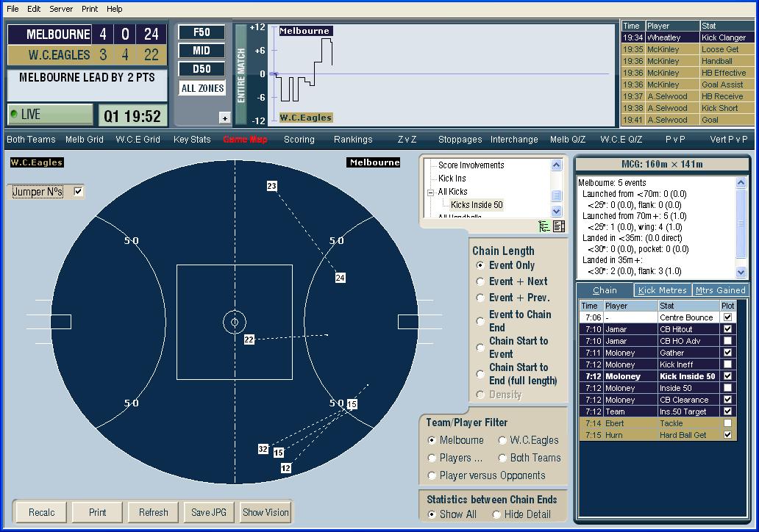Select Both Teams in Team/Player Filter
The width and height of the screenshot is (759, 532).
pos(502,458)
